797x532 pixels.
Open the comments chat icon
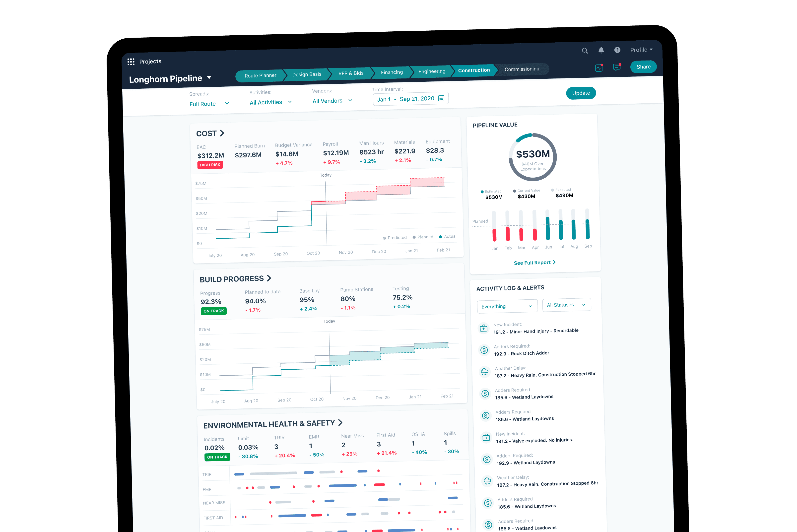tap(616, 67)
